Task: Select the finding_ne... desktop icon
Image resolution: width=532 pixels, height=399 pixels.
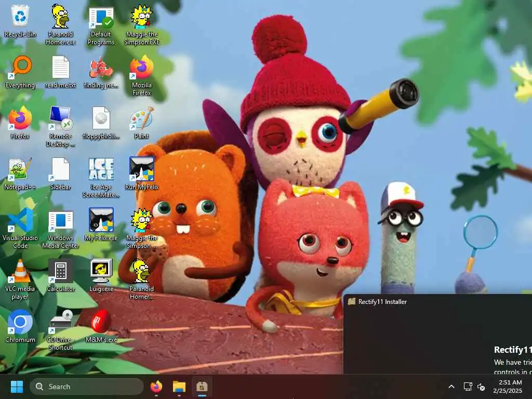Action: pos(101,72)
